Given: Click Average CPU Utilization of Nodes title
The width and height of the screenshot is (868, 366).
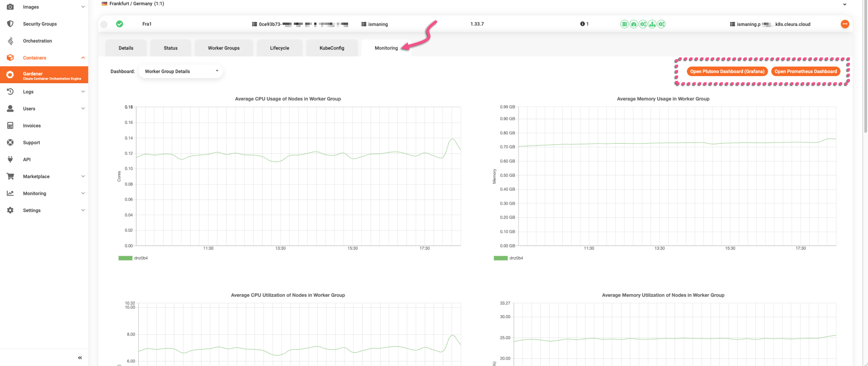Looking at the screenshot, I should coord(288,295).
